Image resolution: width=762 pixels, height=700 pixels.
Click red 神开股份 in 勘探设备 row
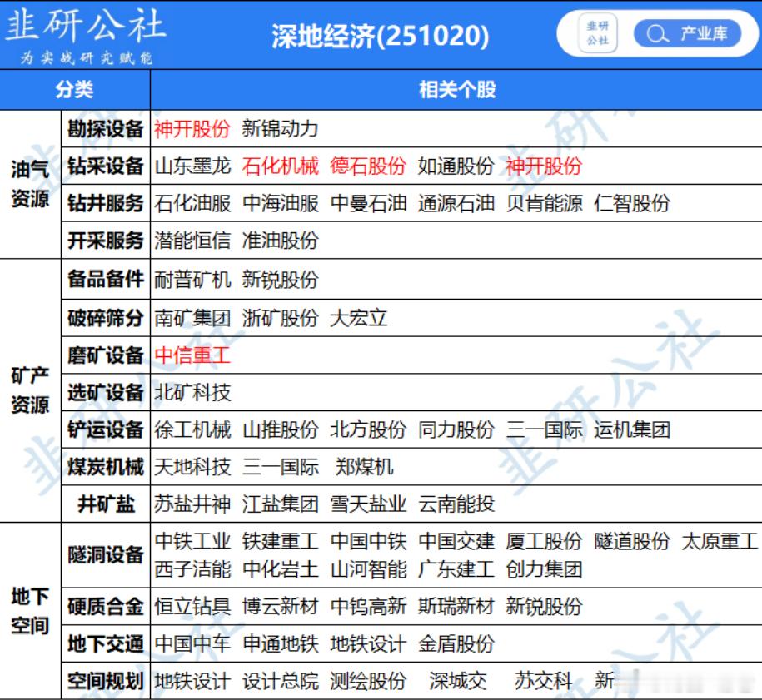tap(192, 129)
